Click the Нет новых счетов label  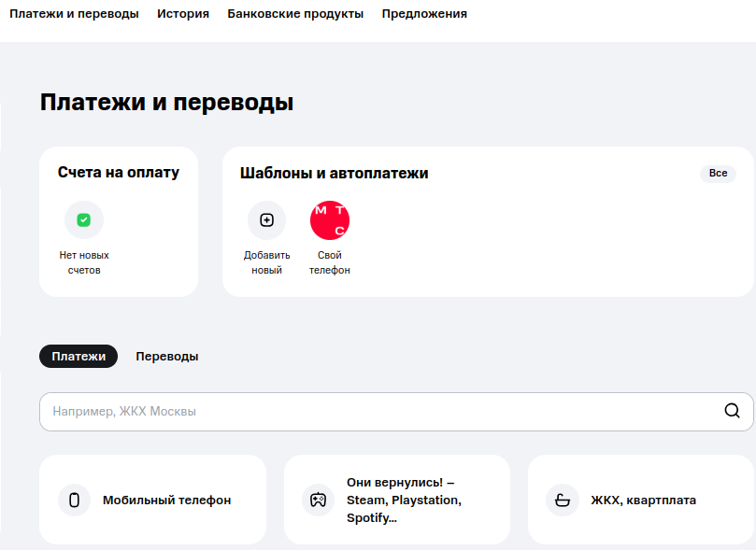[84, 262]
